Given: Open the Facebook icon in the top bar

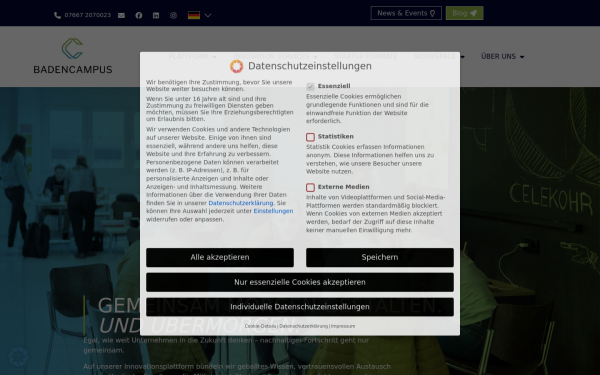Looking at the screenshot, I should 139,15.
